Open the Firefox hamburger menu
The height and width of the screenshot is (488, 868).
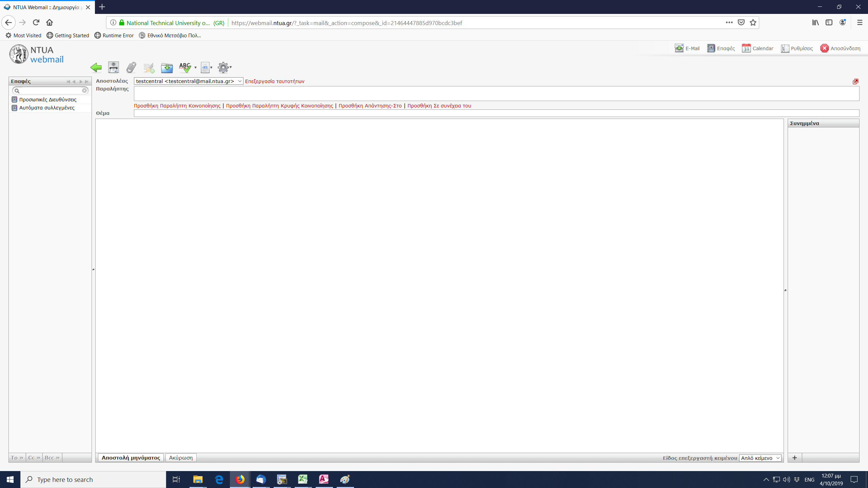click(x=860, y=23)
